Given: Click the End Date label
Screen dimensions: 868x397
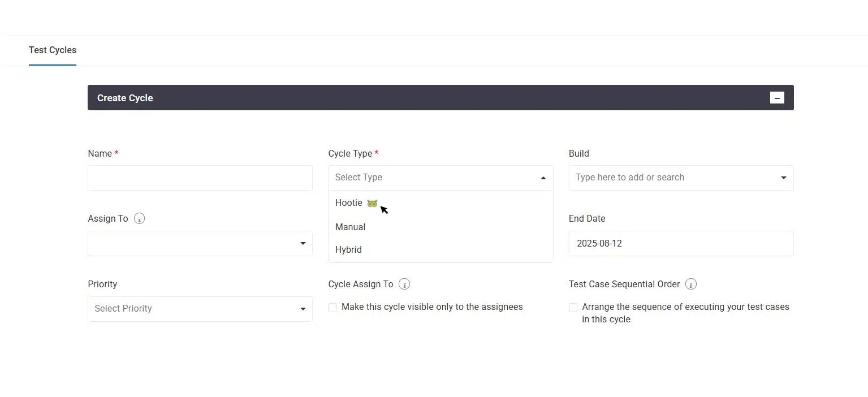Looking at the screenshot, I should [587, 218].
